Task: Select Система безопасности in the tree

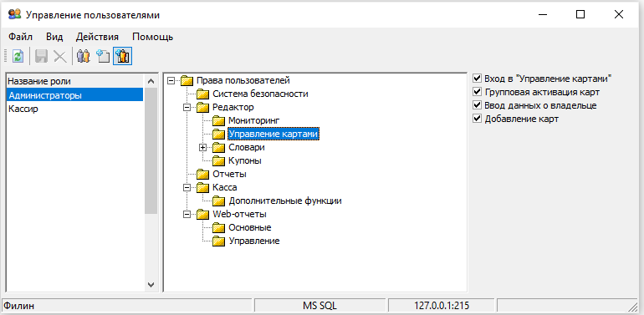Action: [x=260, y=94]
